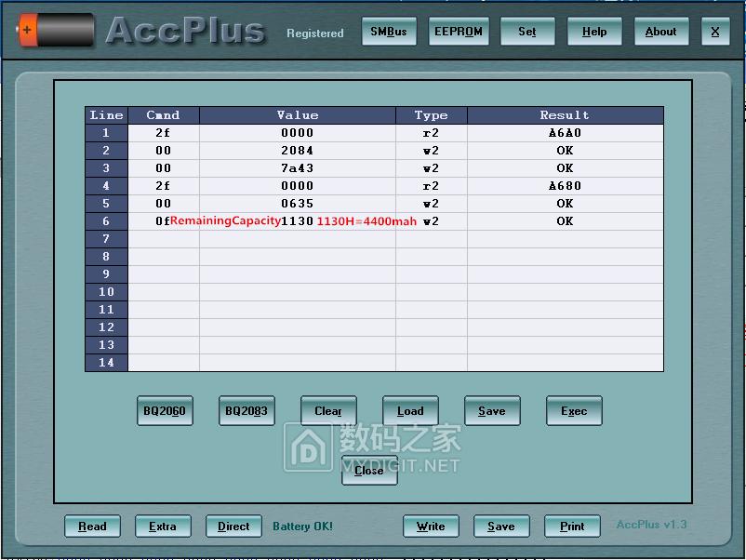Load the BQ2060 command preset
Viewport: 746px width, 560px height.
click(165, 410)
